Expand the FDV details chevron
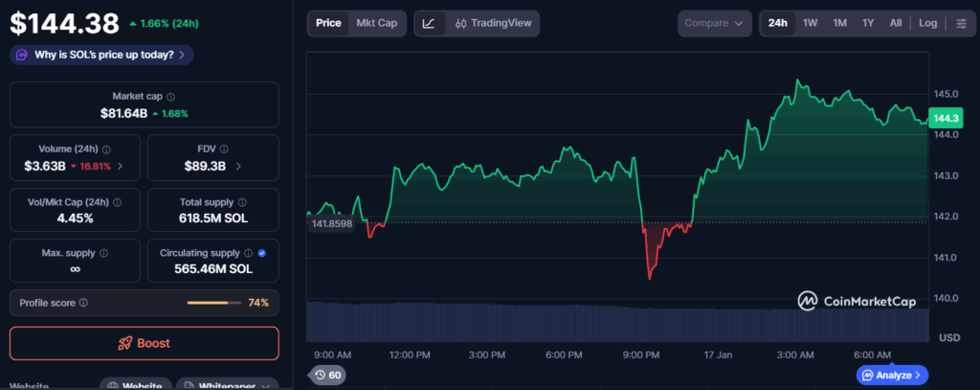The image size is (980, 390). pyautogui.click(x=237, y=166)
